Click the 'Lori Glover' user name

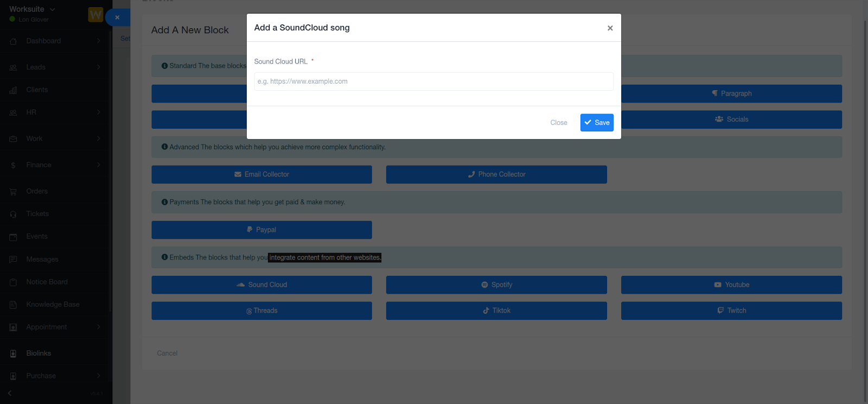coord(34,20)
